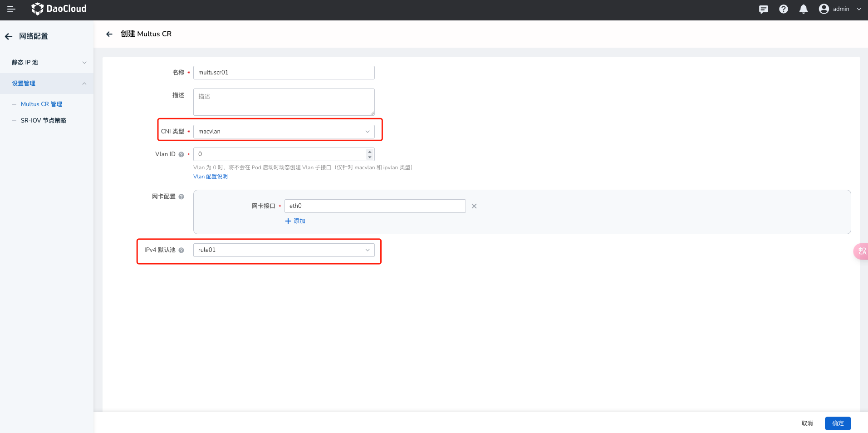Open the notifications bell
This screenshot has width=868, height=433.
pos(804,9)
